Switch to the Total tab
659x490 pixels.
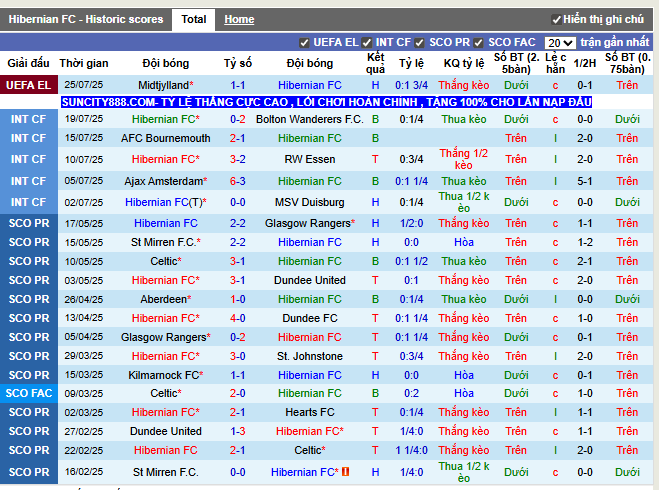click(x=194, y=20)
